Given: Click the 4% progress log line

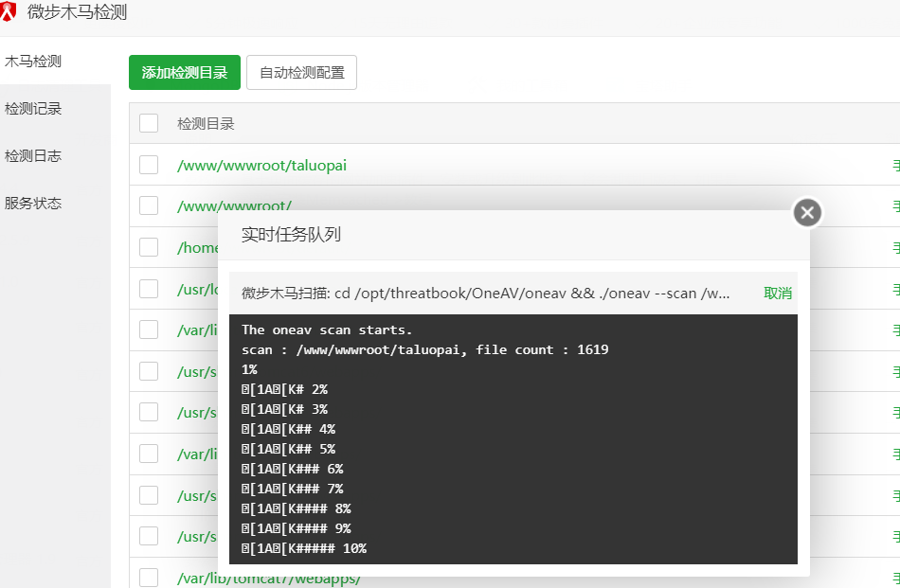Looking at the screenshot, I should [x=288, y=429].
